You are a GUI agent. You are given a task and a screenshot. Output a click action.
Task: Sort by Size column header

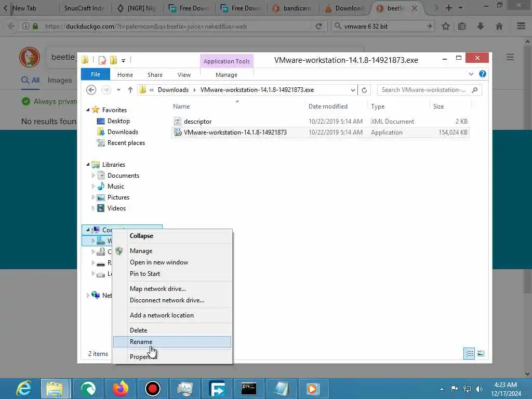[438, 106]
